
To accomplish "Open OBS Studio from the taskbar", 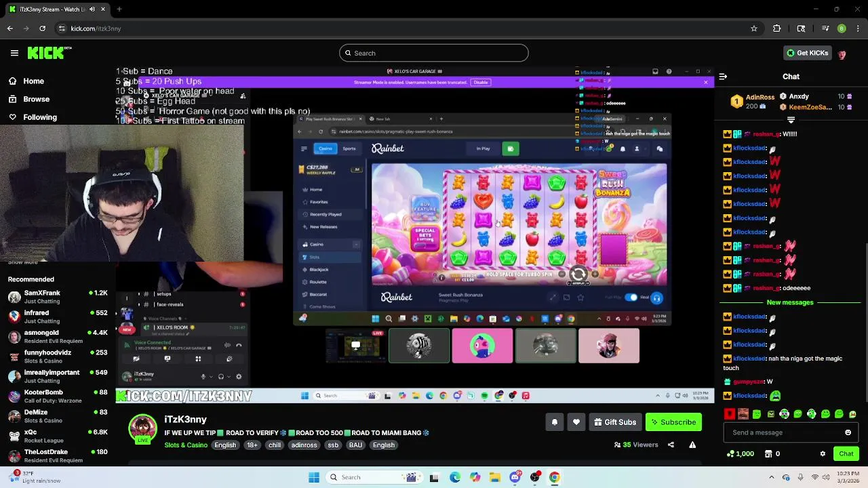I will click(x=535, y=477).
